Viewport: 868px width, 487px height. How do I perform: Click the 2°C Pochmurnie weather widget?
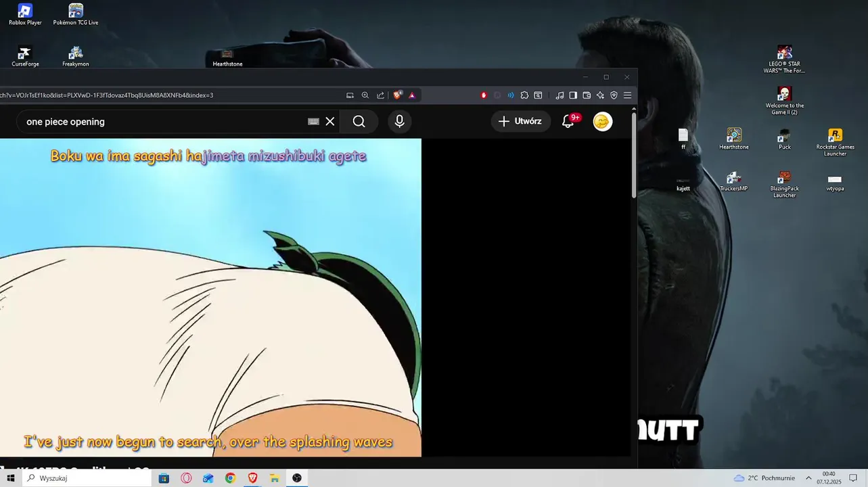point(764,478)
